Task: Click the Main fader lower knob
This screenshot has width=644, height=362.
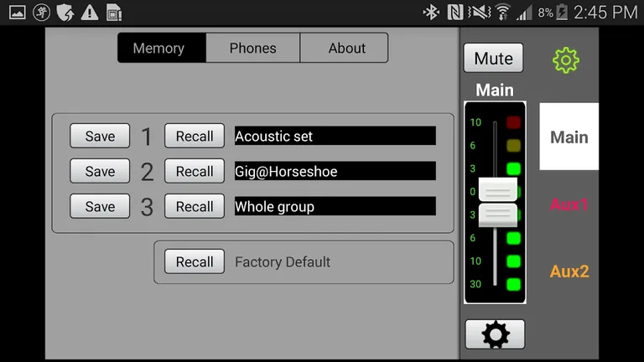Action: click(x=498, y=215)
